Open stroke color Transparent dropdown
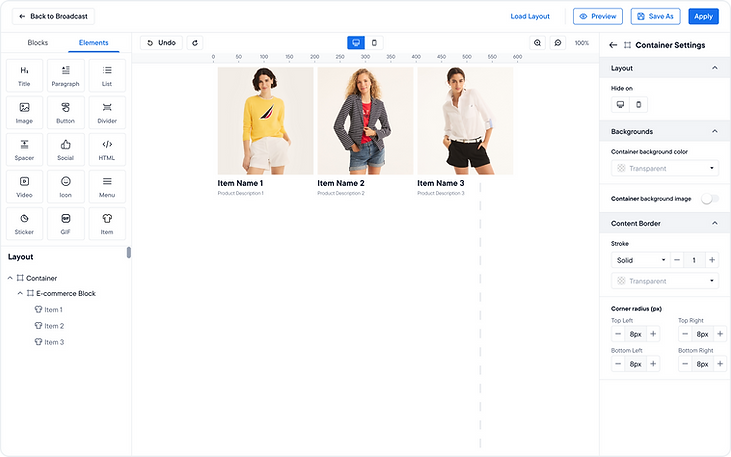Viewport: 731px width, 457px height. coord(665,281)
